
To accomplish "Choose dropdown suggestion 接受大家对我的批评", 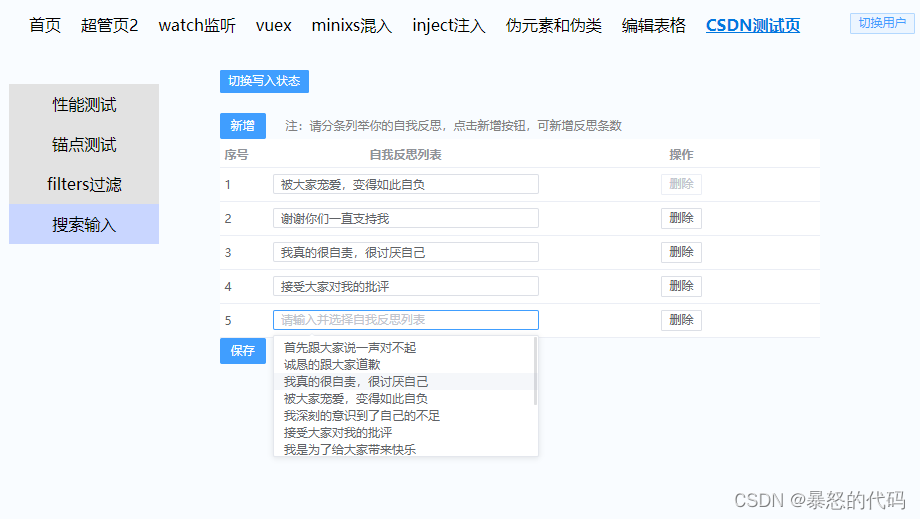I will [x=404, y=433].
